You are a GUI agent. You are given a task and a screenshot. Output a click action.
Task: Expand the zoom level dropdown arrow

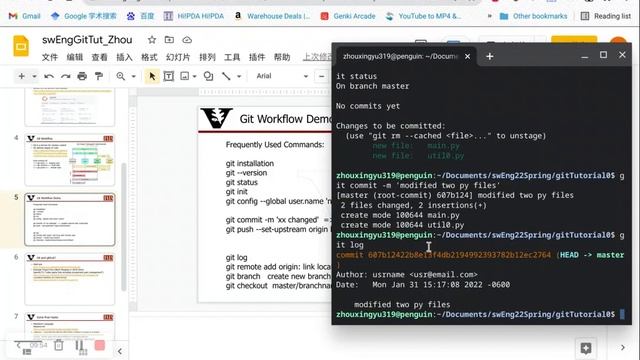click(x=133, y=76)
